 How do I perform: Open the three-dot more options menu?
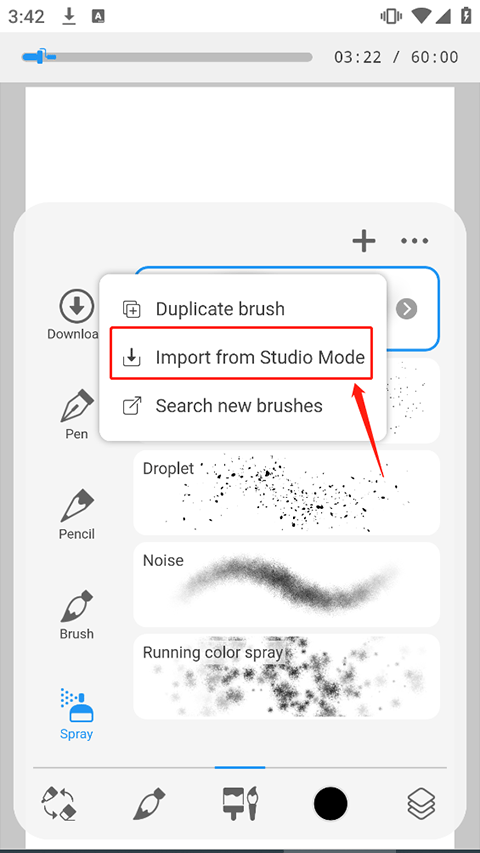(x=415, y=240)
